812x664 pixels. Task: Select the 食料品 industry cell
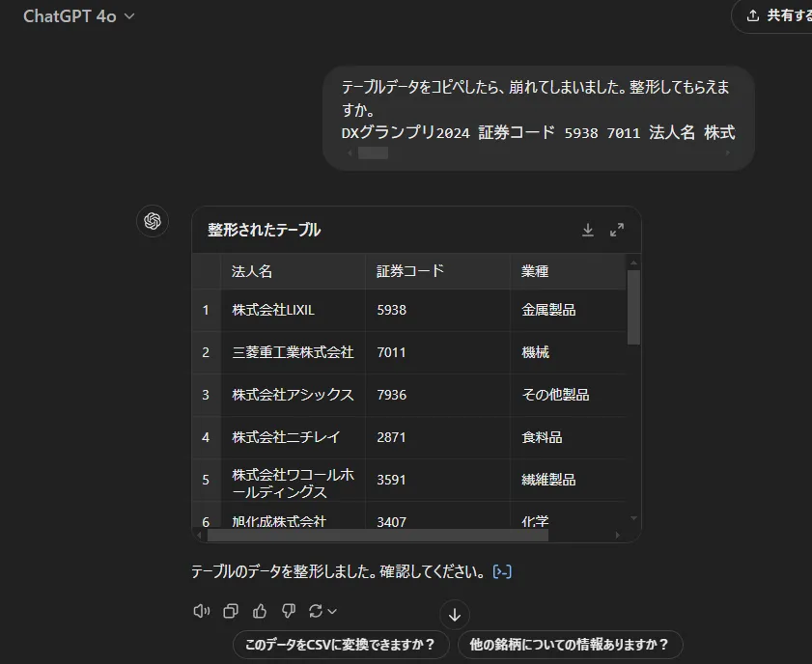click(568, 437)
